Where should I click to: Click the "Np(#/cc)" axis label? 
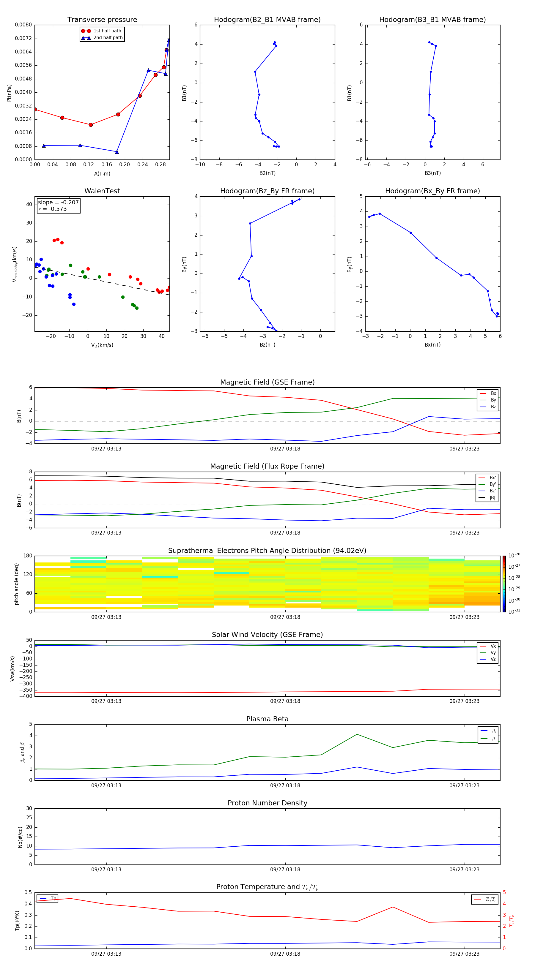click(x=20, y=837)
